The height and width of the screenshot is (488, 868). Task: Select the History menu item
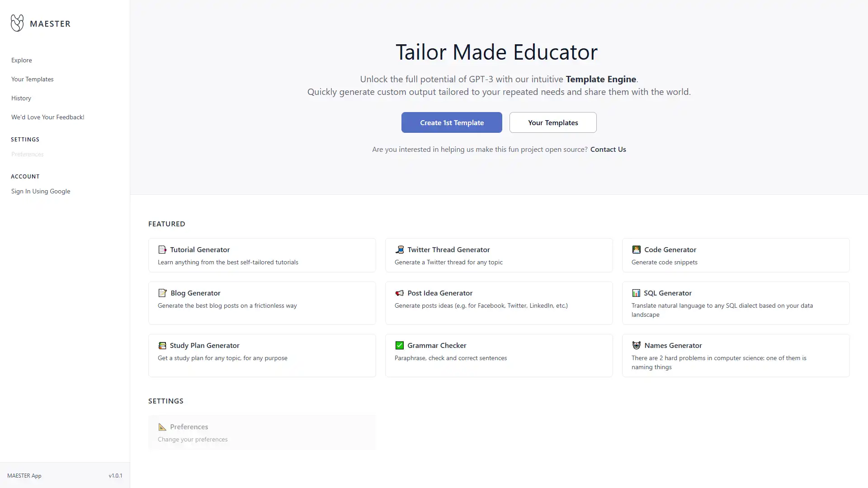[21, 98]
